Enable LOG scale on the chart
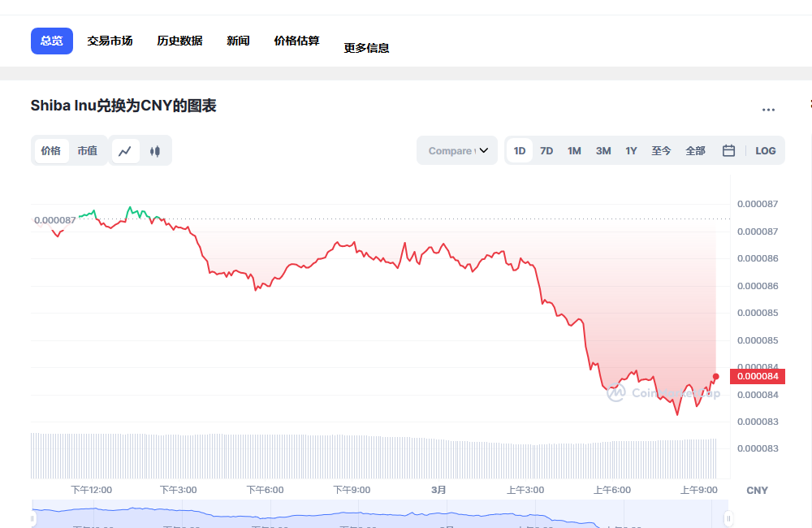 [767, 150]
